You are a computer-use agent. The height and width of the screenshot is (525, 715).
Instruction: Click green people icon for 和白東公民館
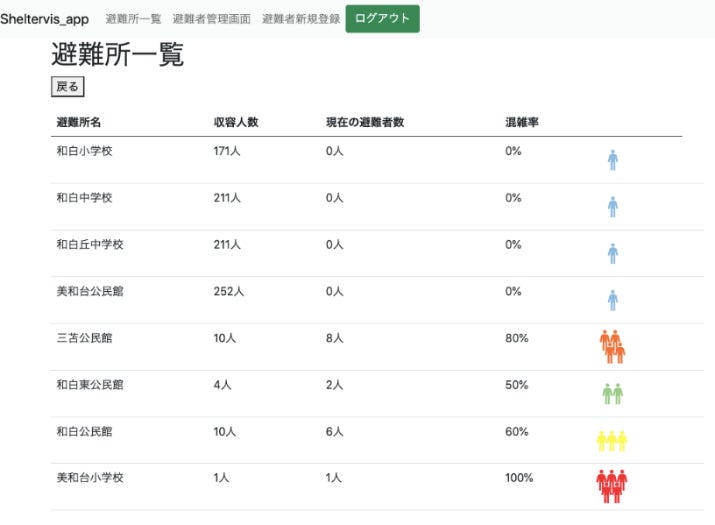tap(612, 393)
